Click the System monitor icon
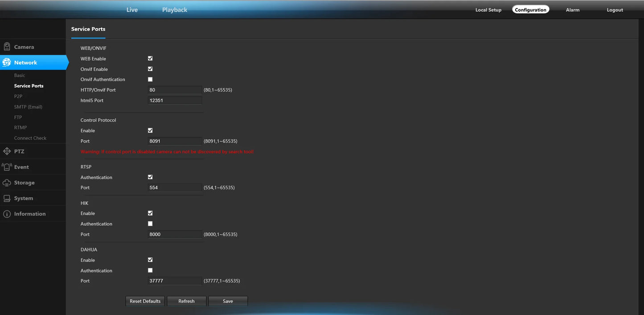Image resolution: width=644 pixels, height=315 pixels. [7, 198]
